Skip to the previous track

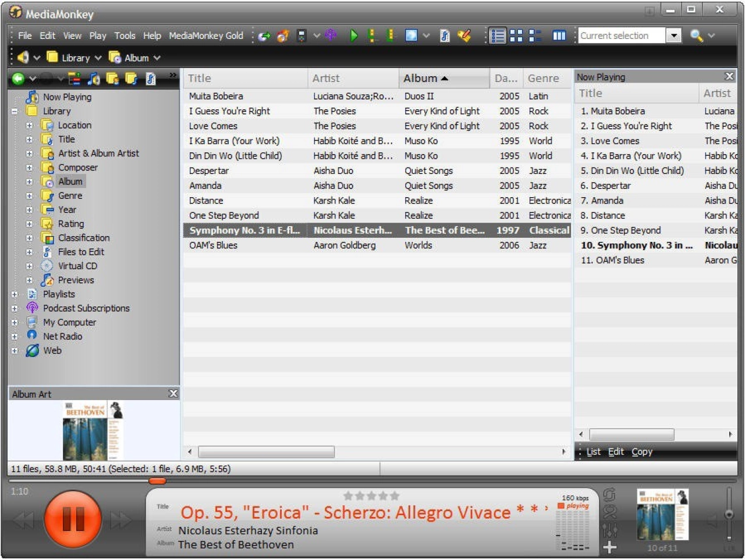coord(24,520)
